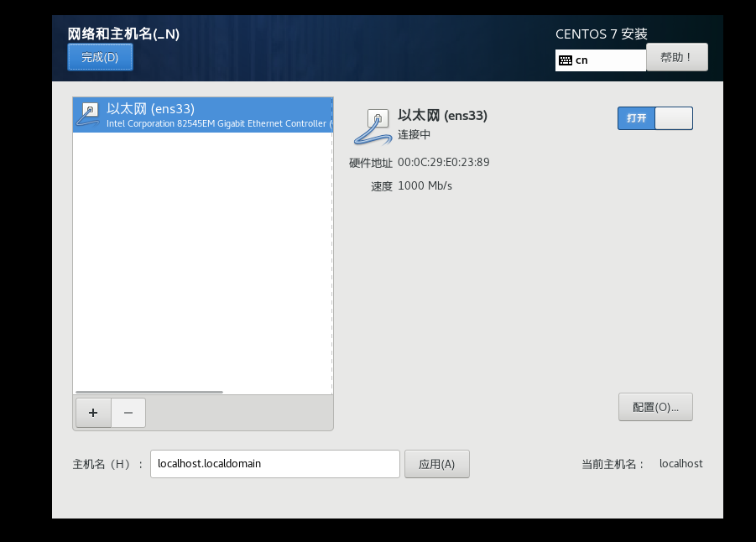Toggle the ens33 connection switch off
Screen dimensions: 756x542
tap(654, 118)
